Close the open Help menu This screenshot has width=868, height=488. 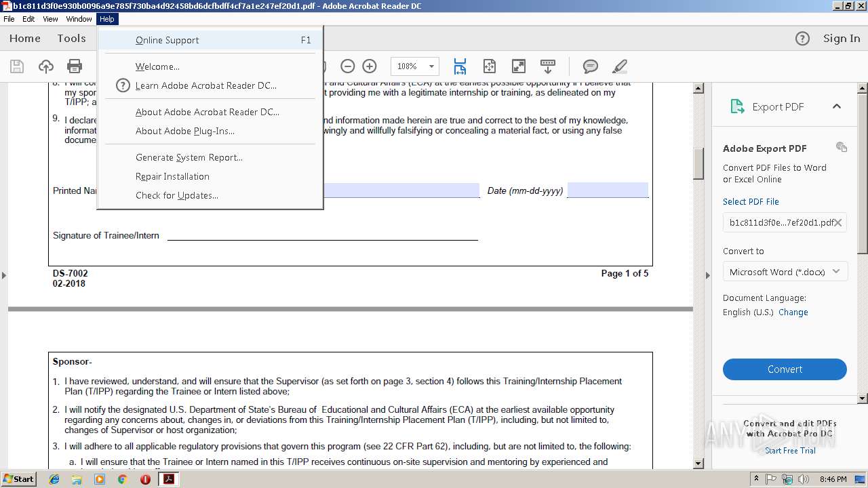pyautogui.click(x=107, y=19)
